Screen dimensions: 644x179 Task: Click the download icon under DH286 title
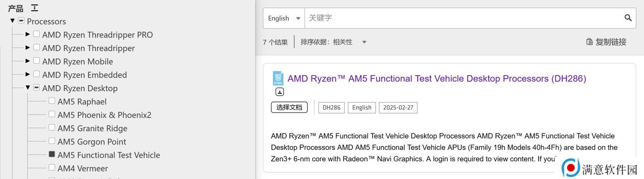tap(280, 92)
